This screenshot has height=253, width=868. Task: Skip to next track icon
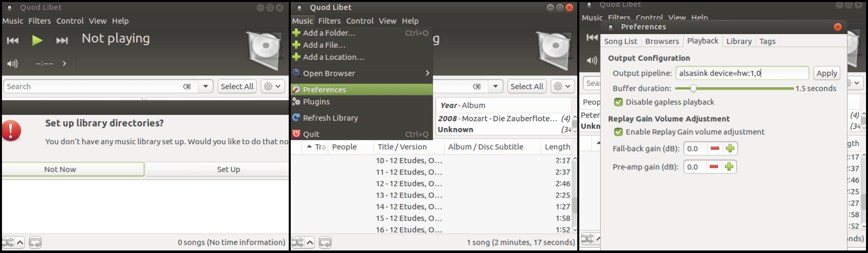62,41
